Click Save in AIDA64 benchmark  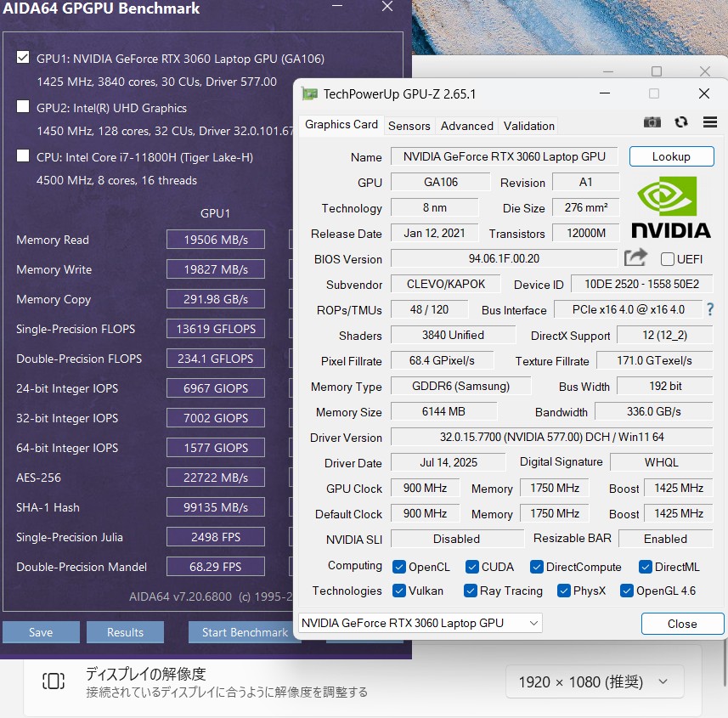pos(41,632)
